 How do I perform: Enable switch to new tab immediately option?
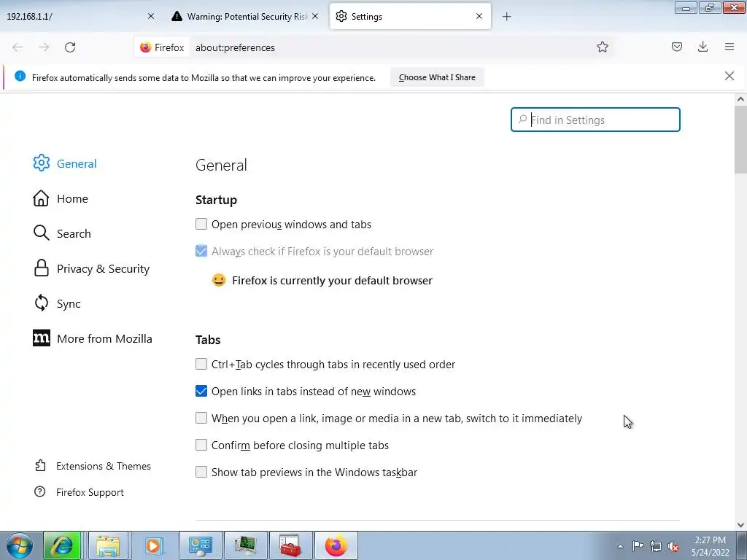[x=201, y=418]
